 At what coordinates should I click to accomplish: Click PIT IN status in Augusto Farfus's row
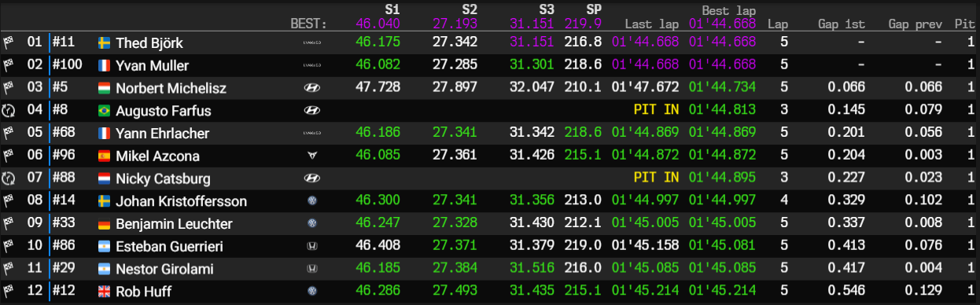click(x=656, y=111)
